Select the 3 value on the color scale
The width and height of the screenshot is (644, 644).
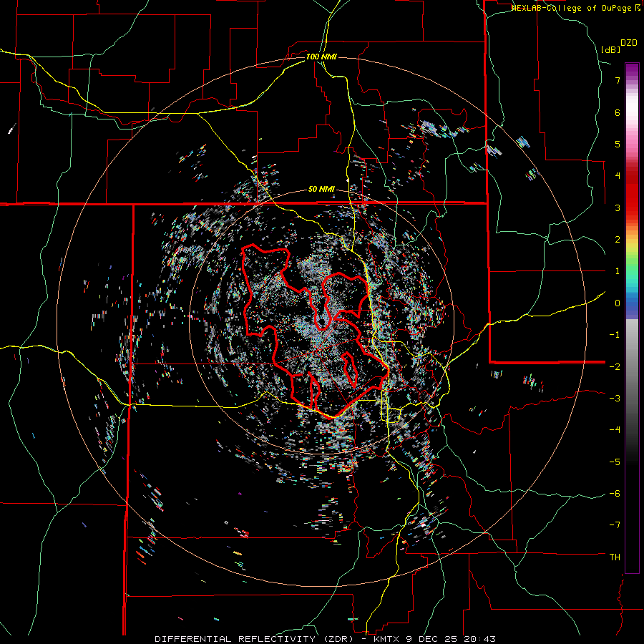tap(618, 208)
